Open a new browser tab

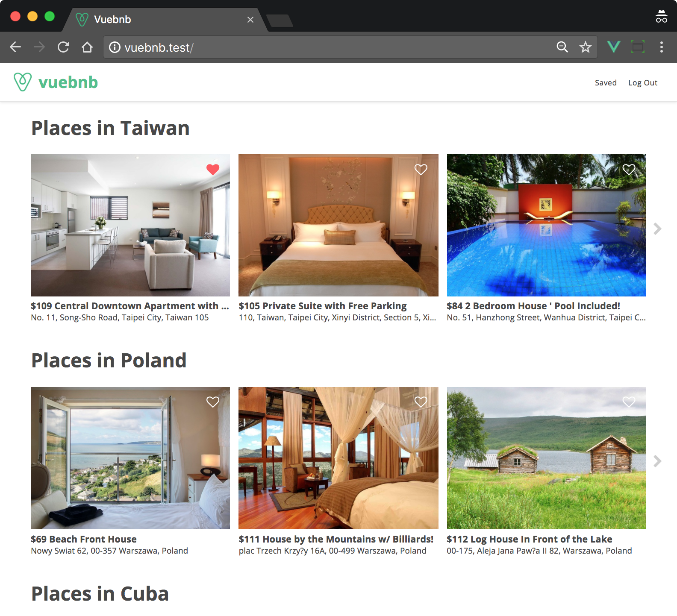(x=280, y=20)
